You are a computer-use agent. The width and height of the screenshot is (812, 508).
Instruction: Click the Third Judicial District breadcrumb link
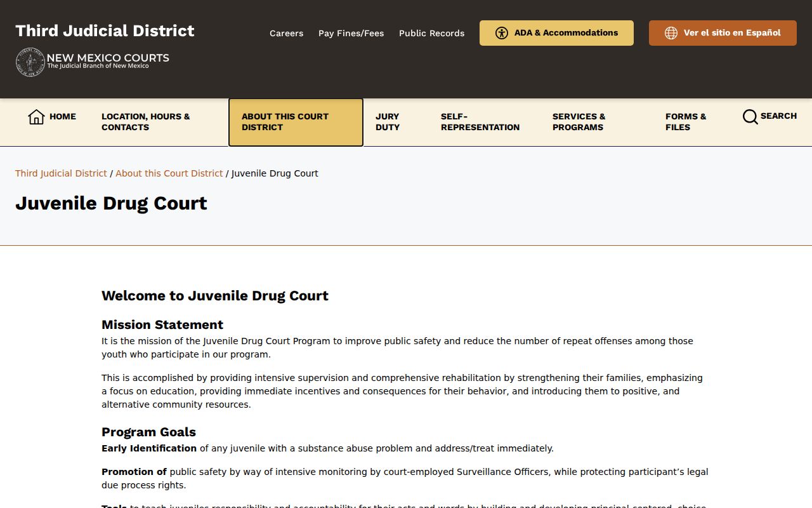[x=61, y=173]
